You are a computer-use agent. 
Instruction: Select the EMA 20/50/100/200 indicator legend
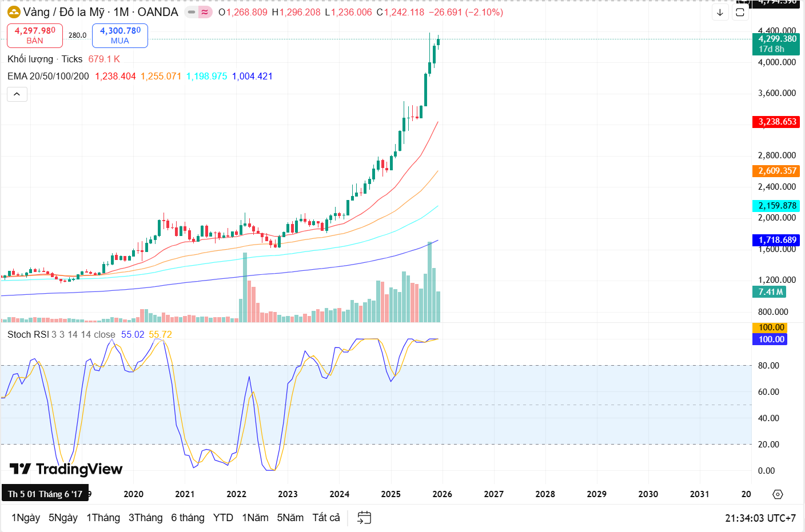click(x=48, y=76)
